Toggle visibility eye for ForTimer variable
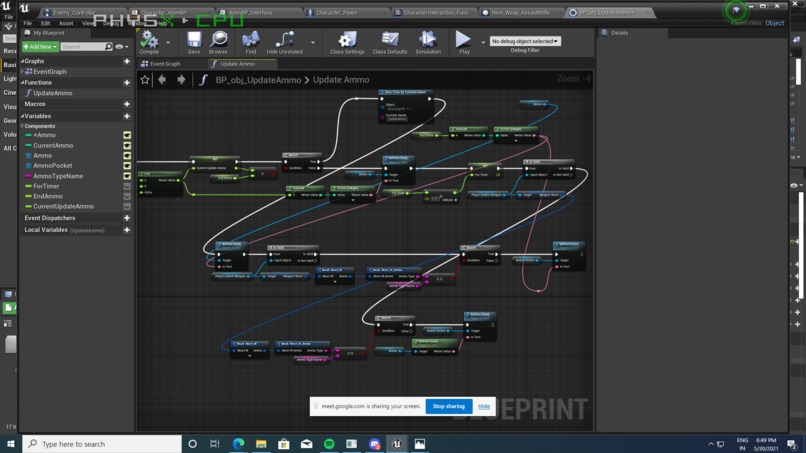806x453 pixels. coord(127,186)
